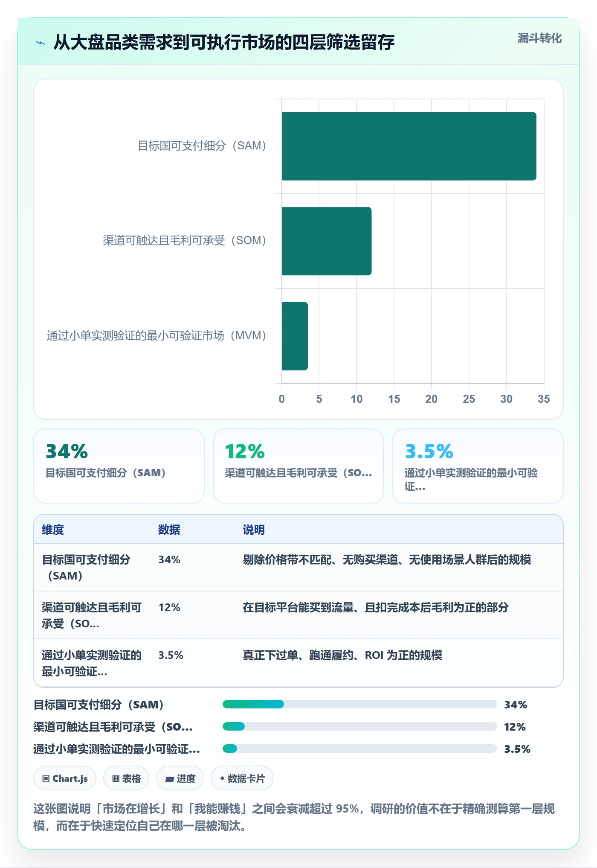The height and width of the screenshot is (868, 597).
Task: Click the SOM progress bar showing 12%
Action: click(359, 726)
